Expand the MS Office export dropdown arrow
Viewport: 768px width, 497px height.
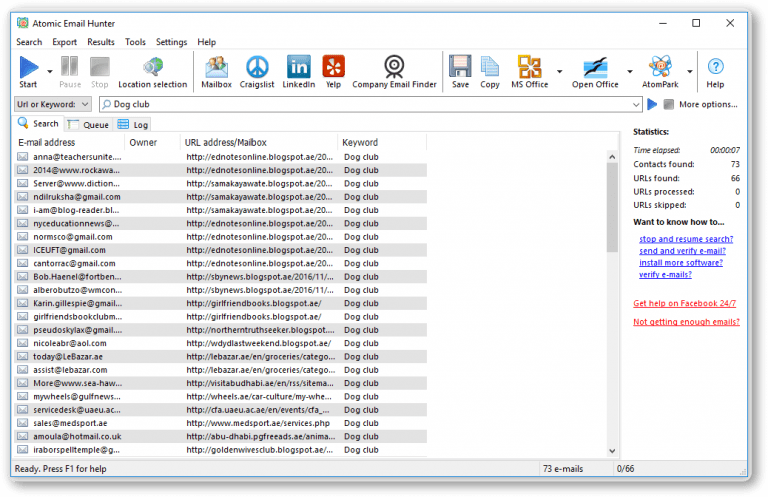559,72
